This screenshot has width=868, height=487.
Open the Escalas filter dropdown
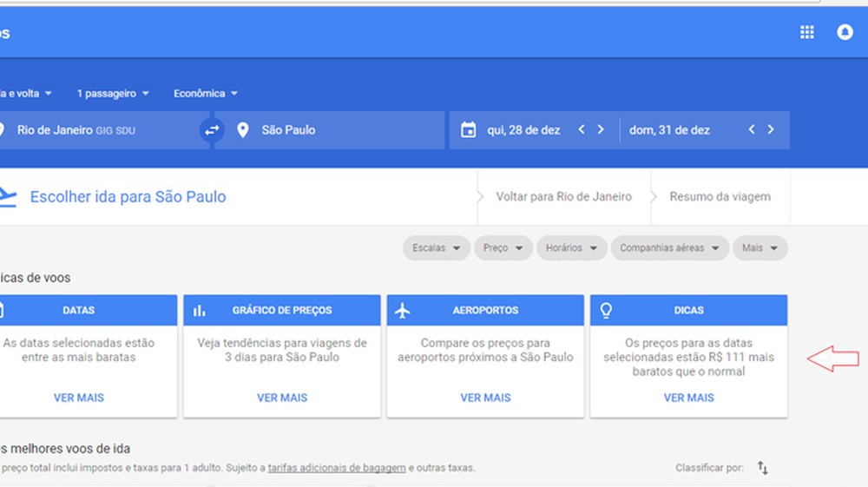point(437,248)
